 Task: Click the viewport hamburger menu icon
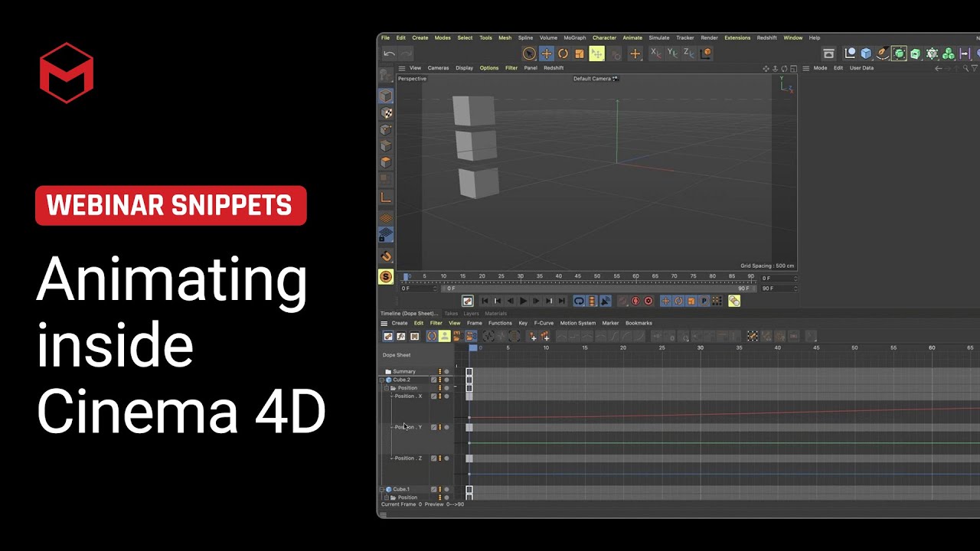point(401,68)
